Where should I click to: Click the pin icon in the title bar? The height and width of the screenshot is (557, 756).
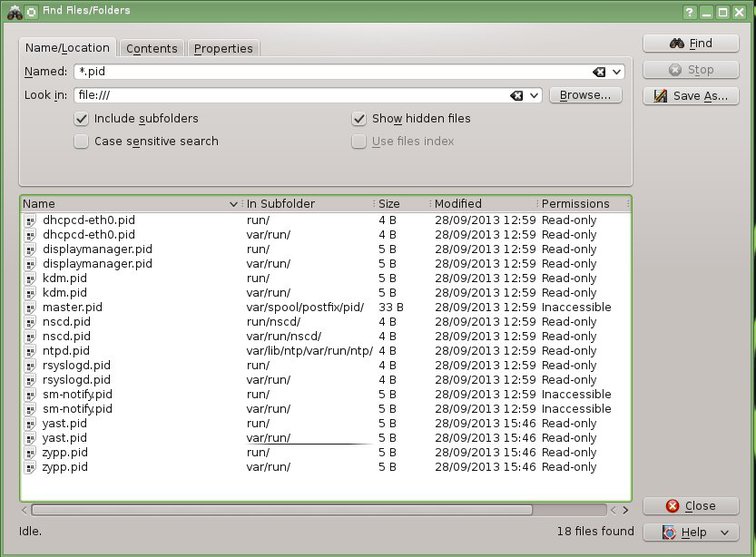[x=32, y=11]
